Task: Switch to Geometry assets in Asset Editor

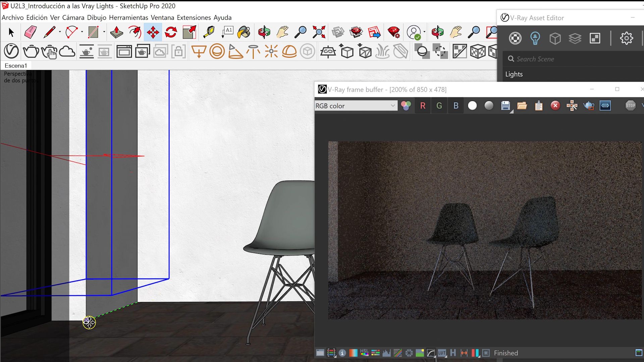Action: point(555,38)
